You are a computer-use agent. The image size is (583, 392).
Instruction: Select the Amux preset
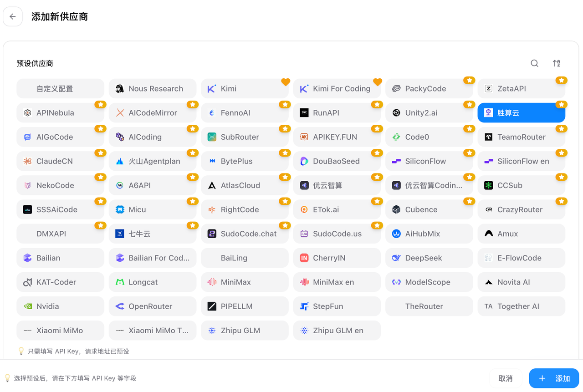click(x=522, y=234)
